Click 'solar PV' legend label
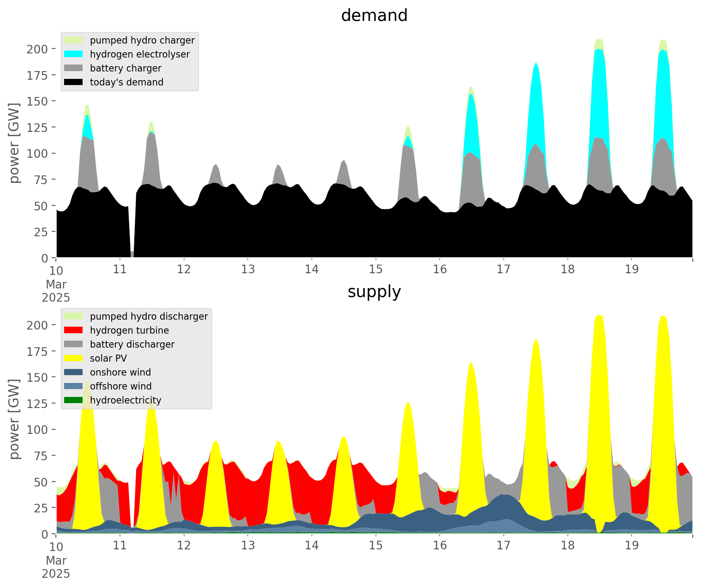The image size is (701, 588). (x=108, y=358)
